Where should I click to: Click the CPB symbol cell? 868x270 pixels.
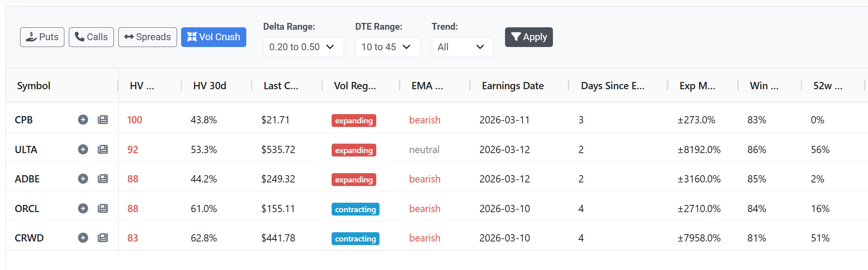[24, 120]
